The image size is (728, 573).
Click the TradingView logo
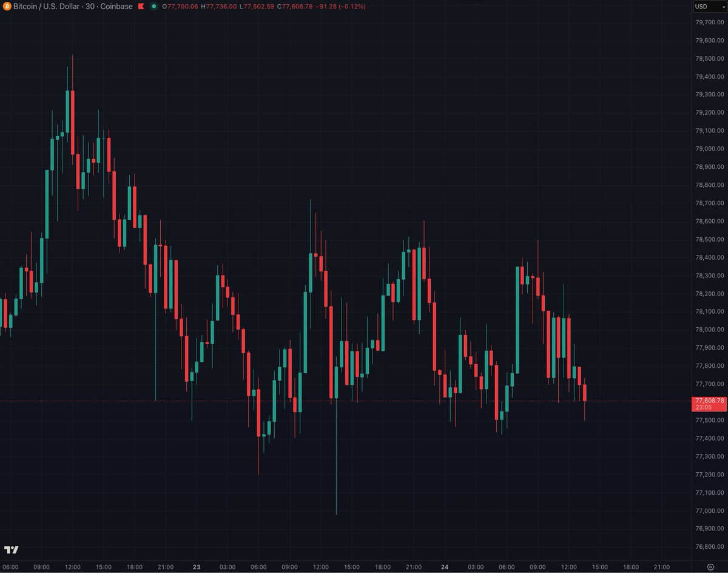(12, 550)
